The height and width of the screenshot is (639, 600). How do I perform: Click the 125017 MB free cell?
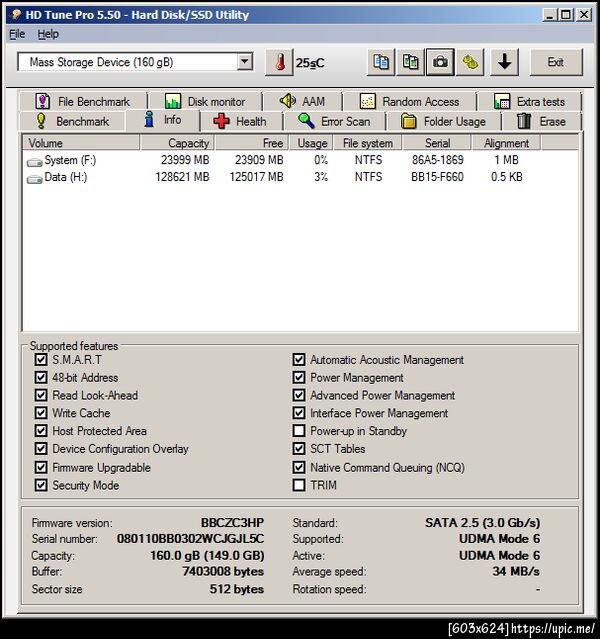pyautogui.click(x=256, y=177)
